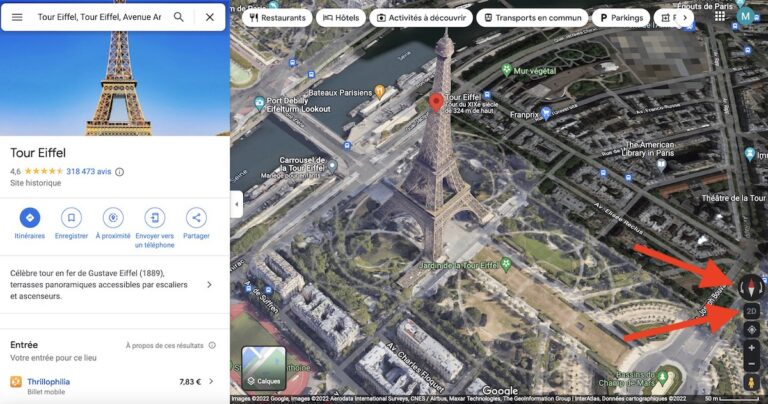The height and width of the screenshot is (404, 768).
Task: Click the Mur végétal park marker
Action: tap(507, 70)
